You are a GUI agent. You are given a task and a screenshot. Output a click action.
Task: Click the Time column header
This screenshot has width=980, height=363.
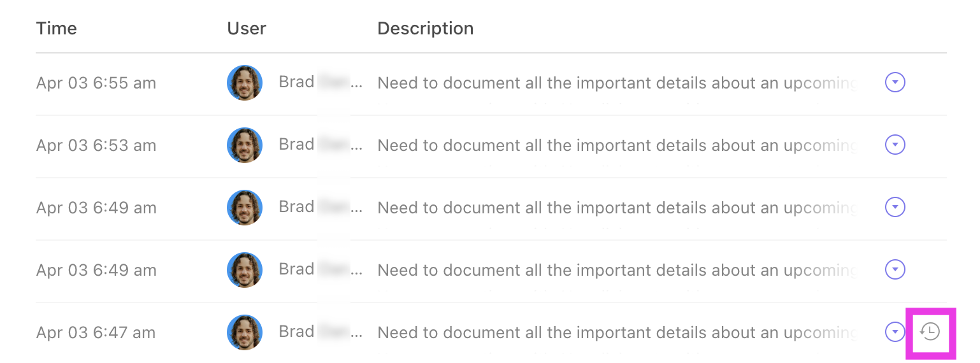click(x=57, y=29)
